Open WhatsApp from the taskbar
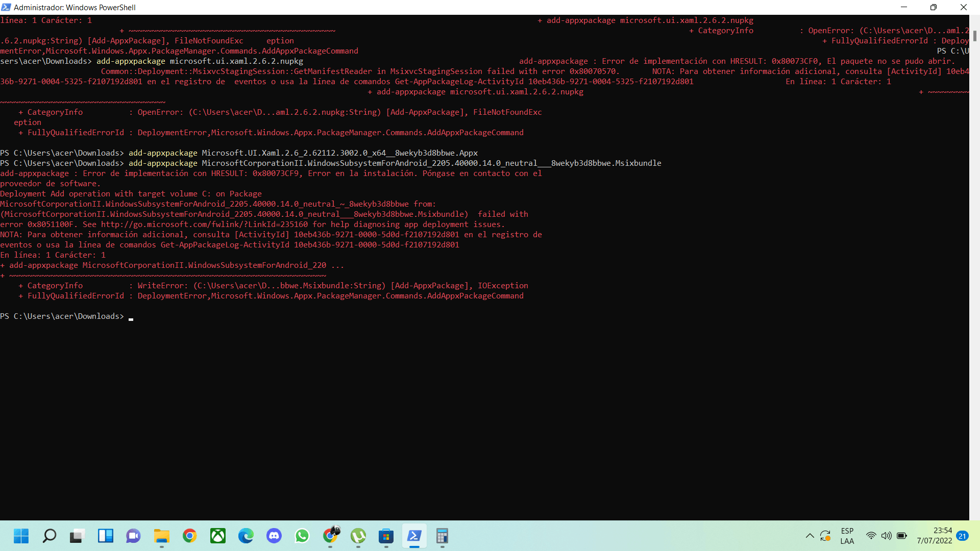 coord(302,536)
